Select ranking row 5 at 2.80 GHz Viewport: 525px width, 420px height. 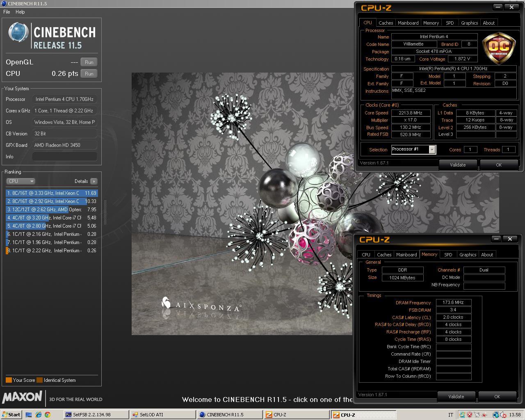[52, 226]
